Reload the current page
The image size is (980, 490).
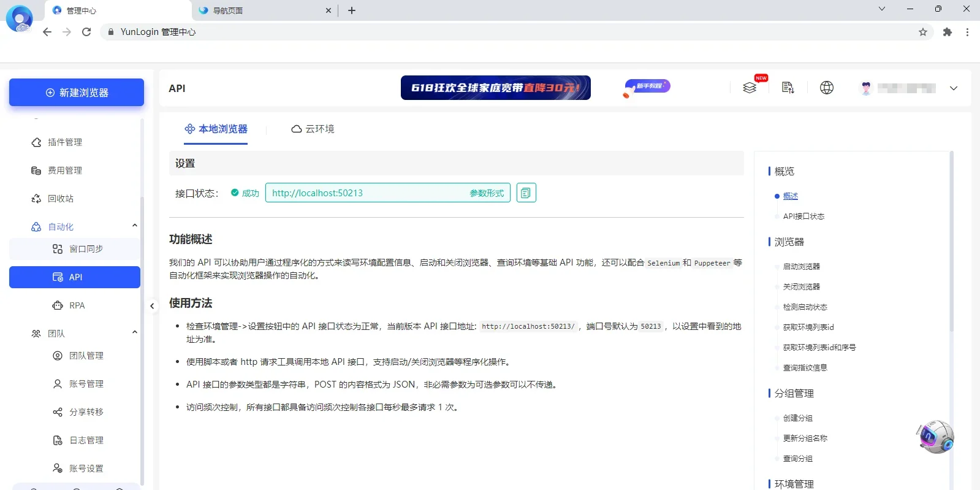click(86, 32)
